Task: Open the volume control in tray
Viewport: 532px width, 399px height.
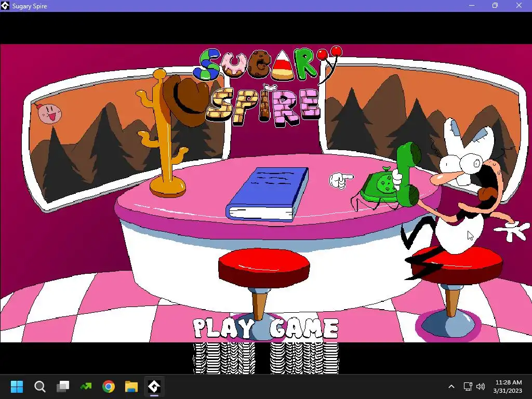Action: pos(481,387)
